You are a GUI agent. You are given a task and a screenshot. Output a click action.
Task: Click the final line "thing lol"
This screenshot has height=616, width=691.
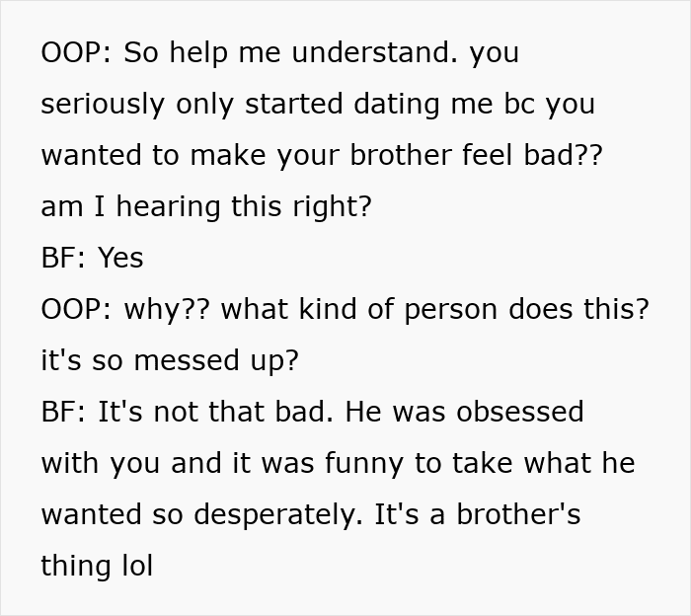(97, 566)
